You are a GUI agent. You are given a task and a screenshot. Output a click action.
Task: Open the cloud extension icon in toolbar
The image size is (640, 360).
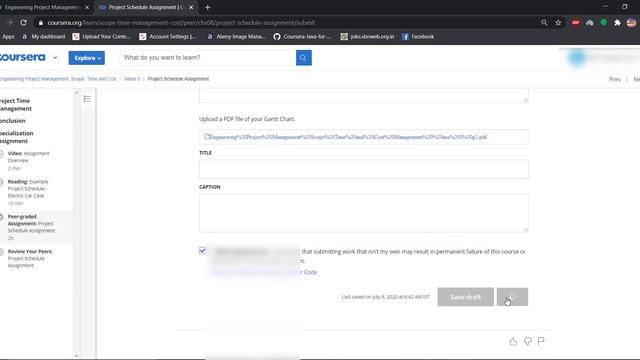click(x=589, y=23)
